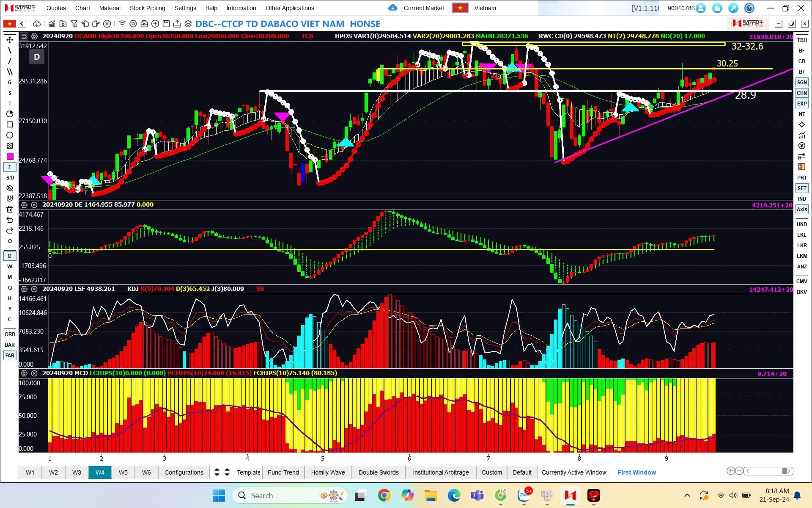This screenshot has width=812, height=508.
Task: Select the rectangle drawing tool
Action: pyautogui.click(x=10, y=124)
